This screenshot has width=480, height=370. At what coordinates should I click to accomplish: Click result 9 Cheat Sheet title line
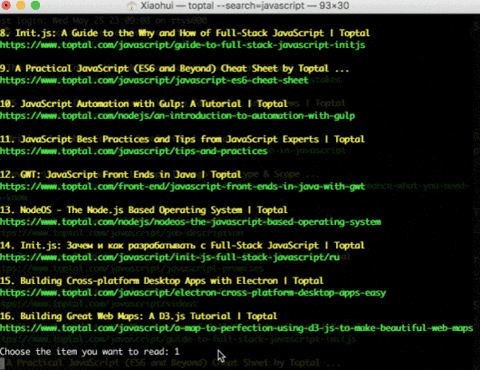click(174, 68)
